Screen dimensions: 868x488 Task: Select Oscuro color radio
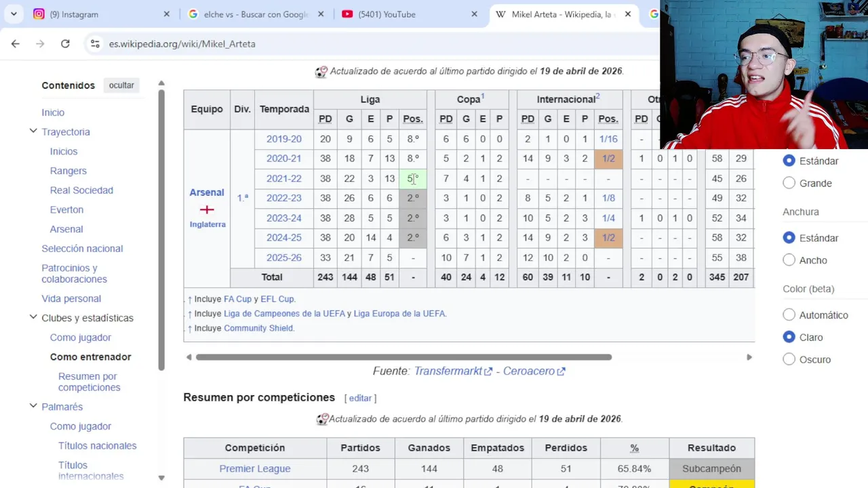coord(789,359)
